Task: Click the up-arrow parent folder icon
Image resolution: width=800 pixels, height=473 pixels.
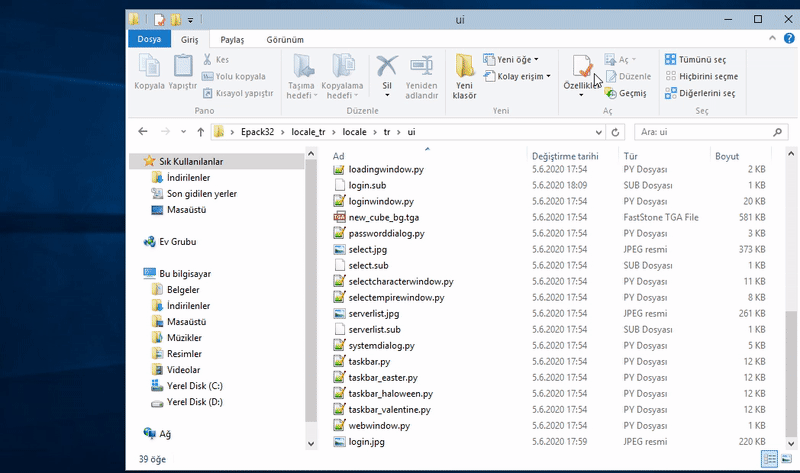Action: [200, 131]
